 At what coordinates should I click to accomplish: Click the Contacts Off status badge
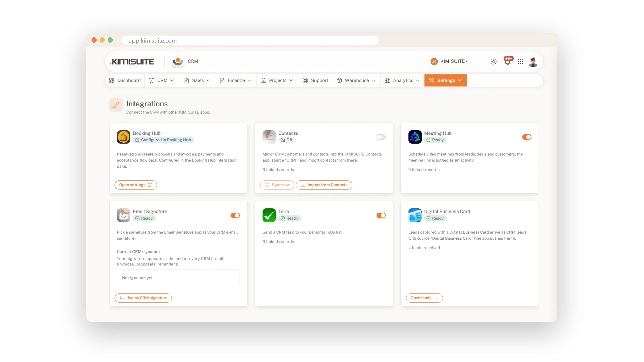pyautogui.click(x=287, y=140)
